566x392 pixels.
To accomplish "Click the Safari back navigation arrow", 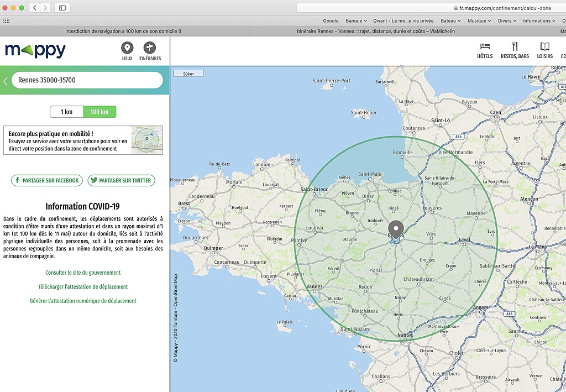I will (35, 8).
